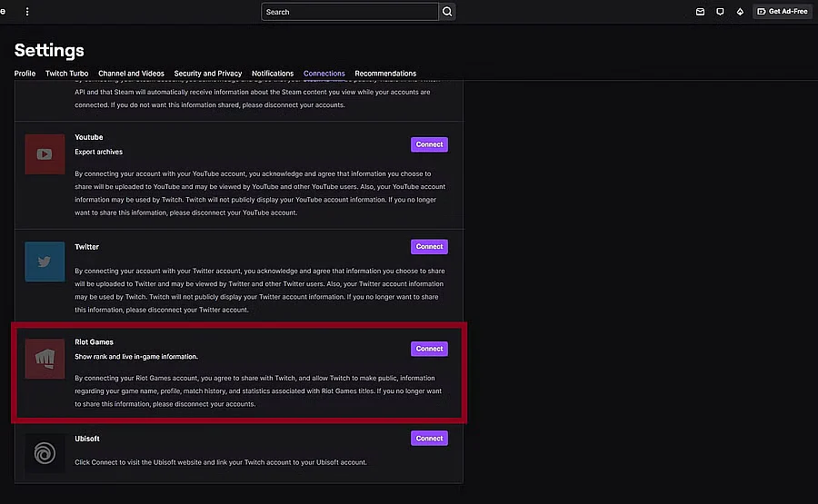Click the Ubisoft 'Click Connect to visit' description
The width and height of the screenshot is (818, 504).
point(221,462)
